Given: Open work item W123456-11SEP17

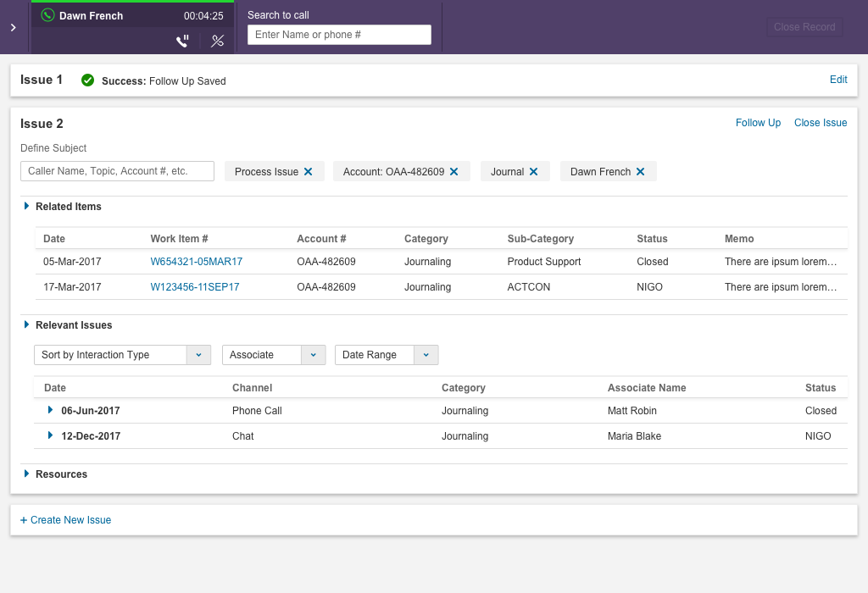Looking at the screenshot, I should tap(195, 287).
